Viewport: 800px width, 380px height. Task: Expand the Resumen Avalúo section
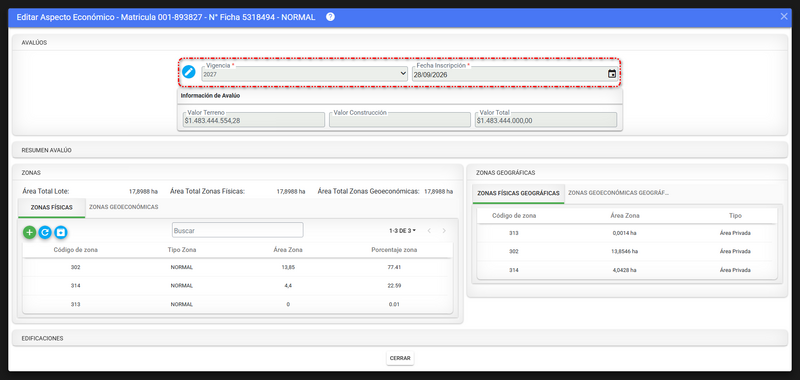click(399, 150)
